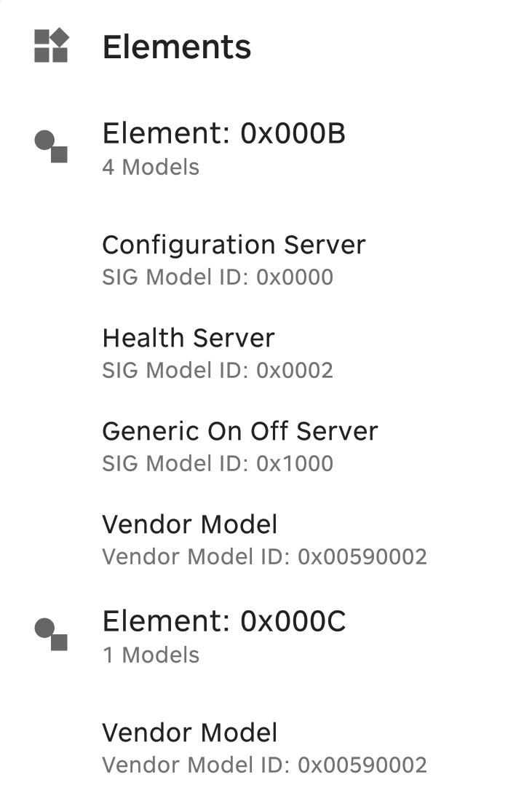The image size is (516, 812).
Task: Open the Configuration Server model
Action: click(234, 245)
